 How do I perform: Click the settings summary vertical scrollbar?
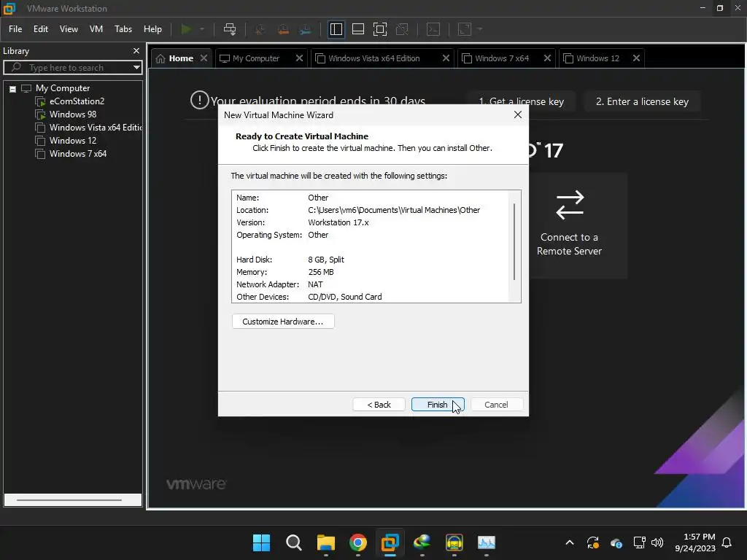(x=514, y=242)
